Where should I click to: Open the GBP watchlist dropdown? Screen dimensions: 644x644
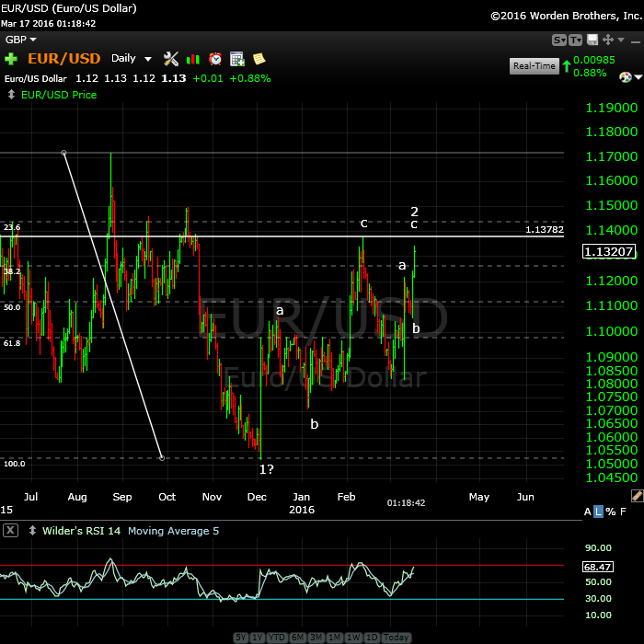coord(20,40)
